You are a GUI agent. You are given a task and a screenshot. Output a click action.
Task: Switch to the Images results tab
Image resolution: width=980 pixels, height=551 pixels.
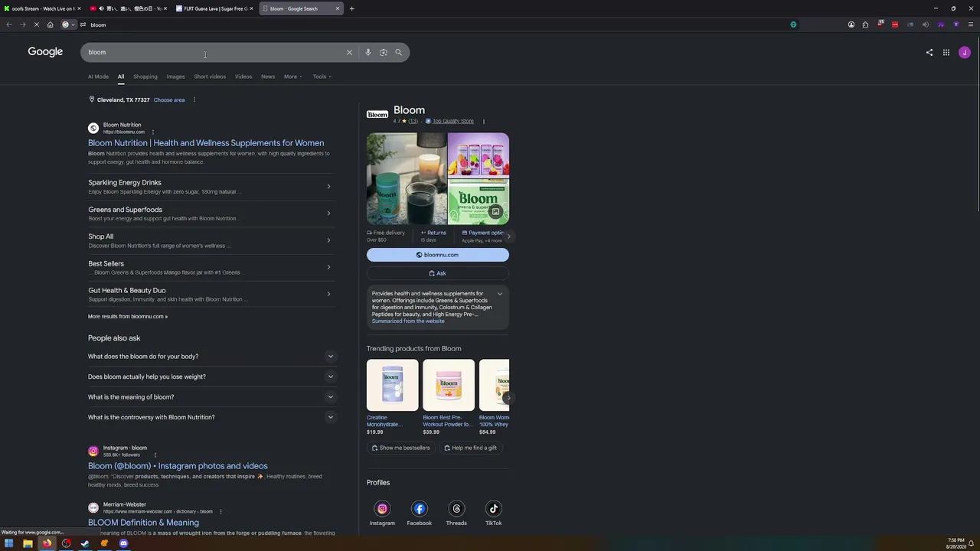[x=175, y=77]
